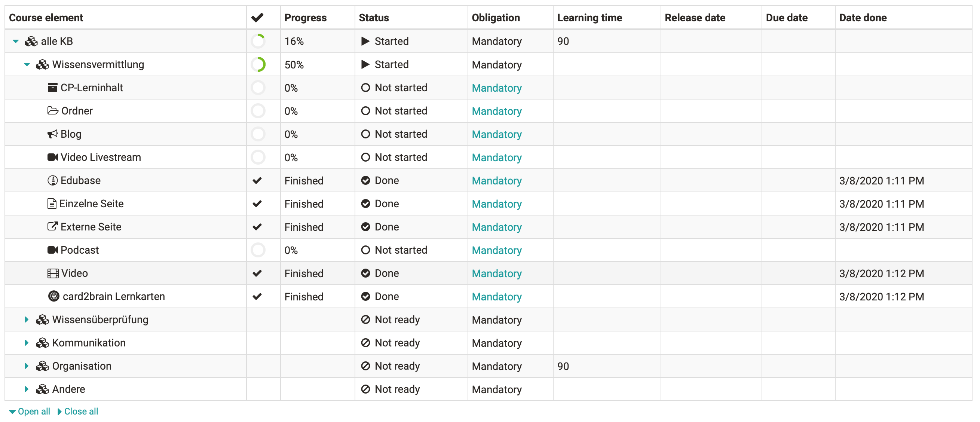Click the Blog megaphone icon

(x=52, y=134)
